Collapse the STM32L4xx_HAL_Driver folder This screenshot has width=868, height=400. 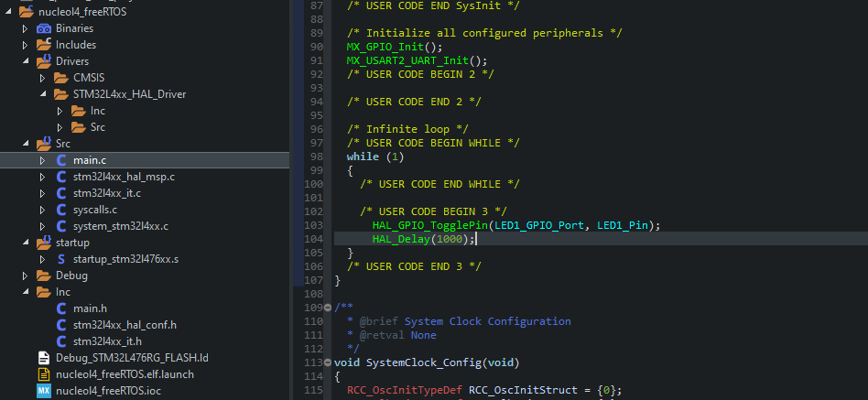pyautogui.click(x=42, y=94)
